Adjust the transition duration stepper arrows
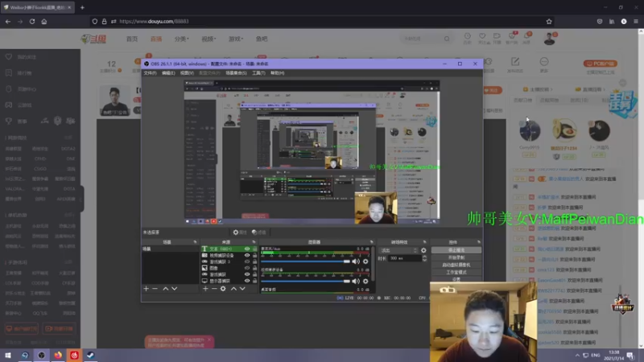Viewport: 644px width, 362px height. tap(424, 258)
